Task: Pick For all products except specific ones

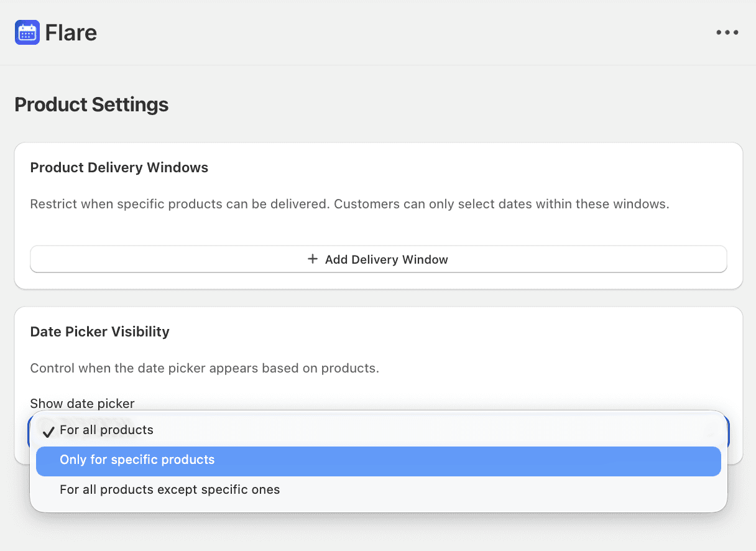Action: pos(169,490)
